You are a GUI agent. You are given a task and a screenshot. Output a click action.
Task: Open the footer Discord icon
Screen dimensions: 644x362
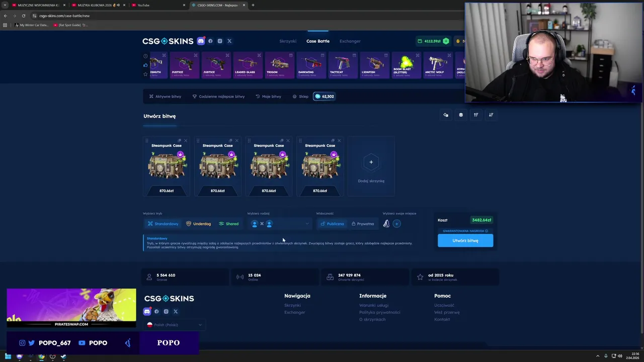click(147, 312)
